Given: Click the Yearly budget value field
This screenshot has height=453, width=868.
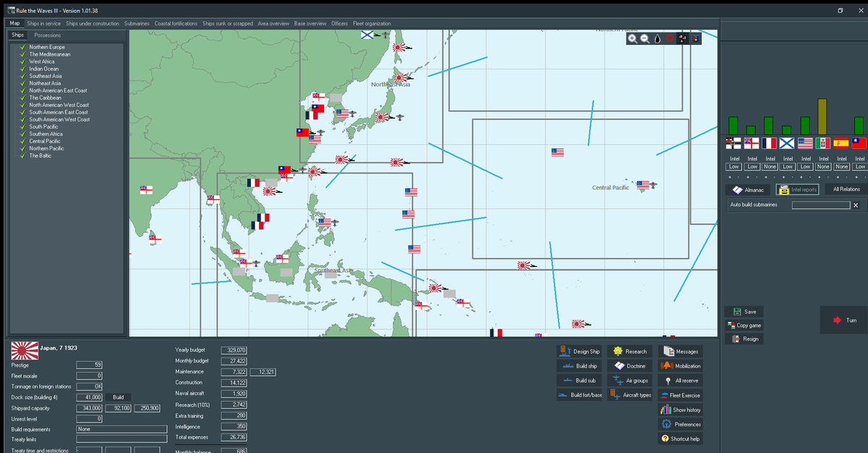Looking at the screenshot, I should (x=234, y=350).
